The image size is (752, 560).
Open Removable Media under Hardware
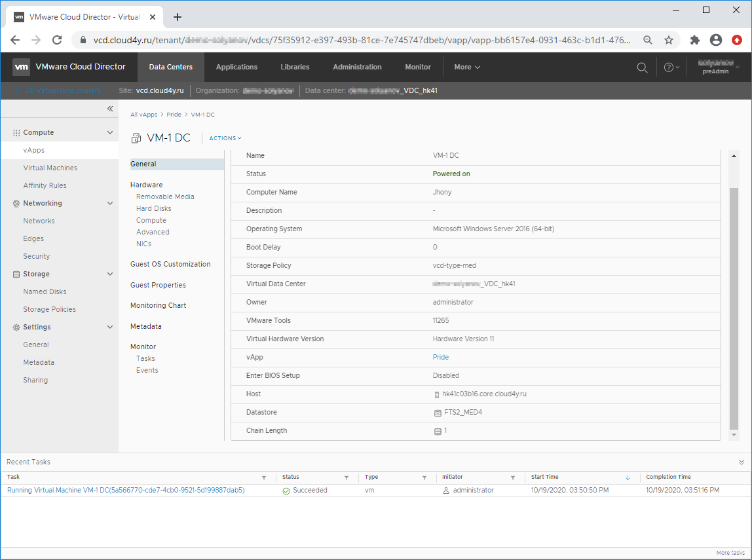pos(165,197)
